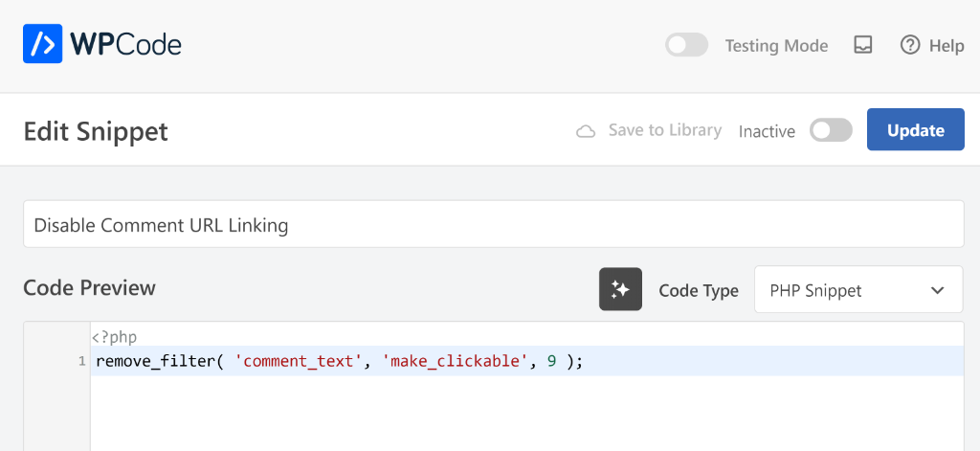
Task: Toggle the Inactive snippet switch
Action: (831, 131)
